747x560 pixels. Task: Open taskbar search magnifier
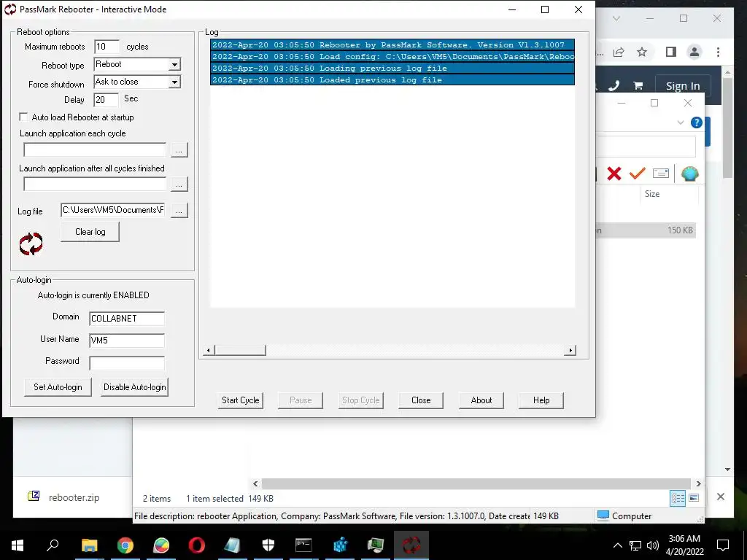pyautogui.click(x=53, y=545)
